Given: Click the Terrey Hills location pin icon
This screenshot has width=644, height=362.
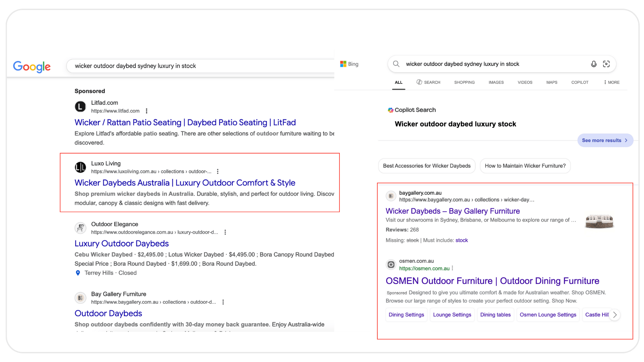Looking at the screenshot, I should (x=78, y=273).
